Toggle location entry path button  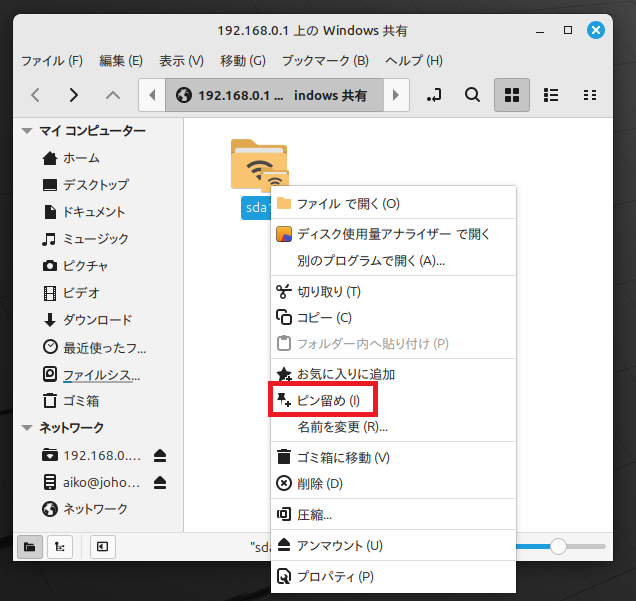[434, 96]
